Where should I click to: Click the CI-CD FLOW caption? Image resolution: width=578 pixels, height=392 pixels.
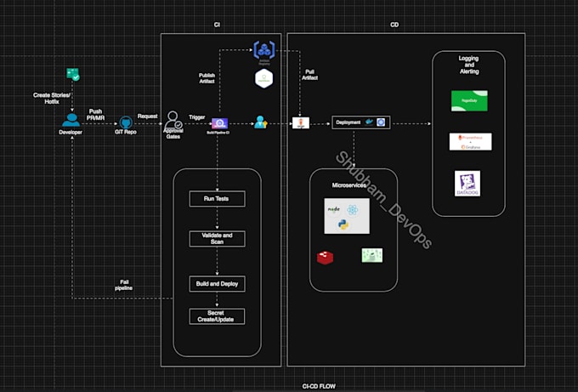pyautogui.click(x=319, y=386)
